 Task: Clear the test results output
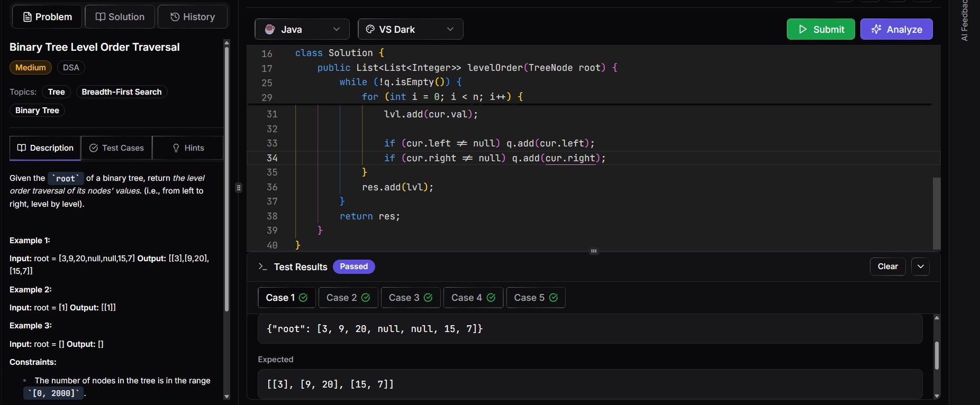click(887, 266)
